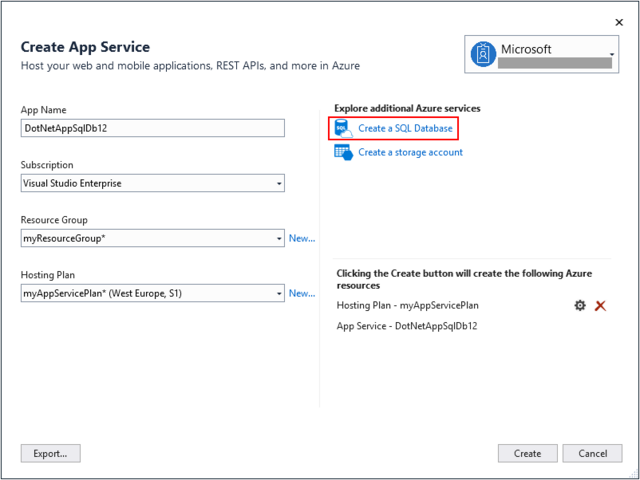The height and width of the screenshot is (480, 640).
Task: Expand the Hosting Plan dropdown
Action: click(x=279, y=293)
